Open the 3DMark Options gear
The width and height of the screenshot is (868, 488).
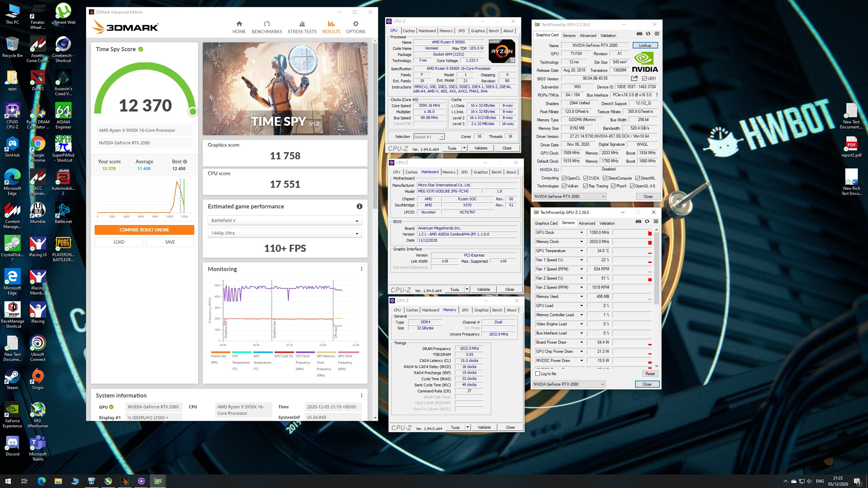click(x=355, y=24)
